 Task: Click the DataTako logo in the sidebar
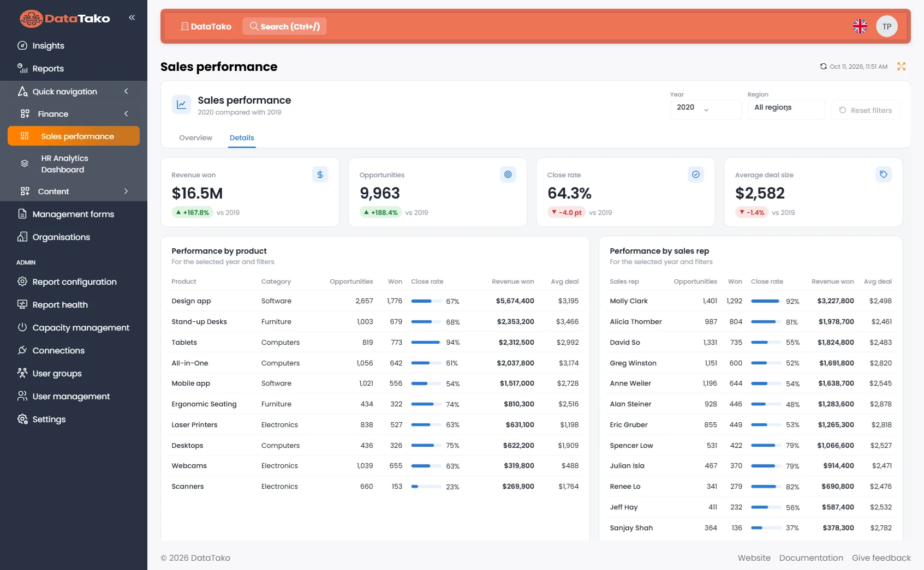(65, 19)
